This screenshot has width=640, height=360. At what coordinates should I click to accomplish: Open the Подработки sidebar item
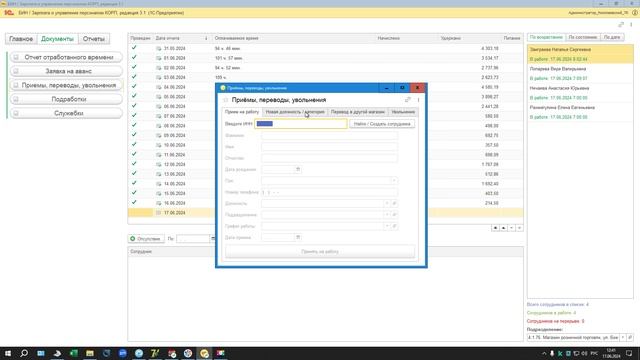tap(66, 99)
